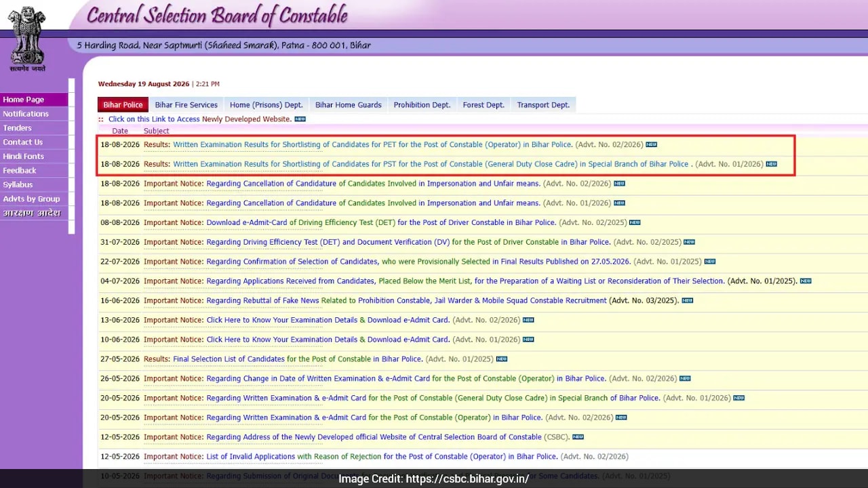Select Contact Us in the sidebar
This screenshot has width=868, height=488.
pos(34,142)
